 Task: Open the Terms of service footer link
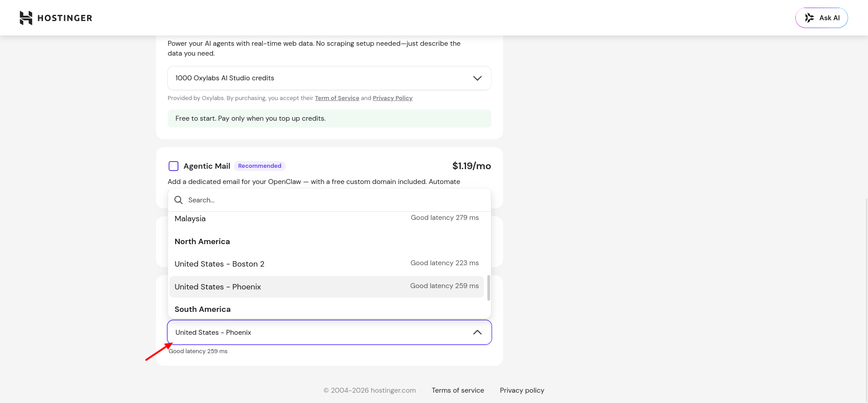coord(458,390)
